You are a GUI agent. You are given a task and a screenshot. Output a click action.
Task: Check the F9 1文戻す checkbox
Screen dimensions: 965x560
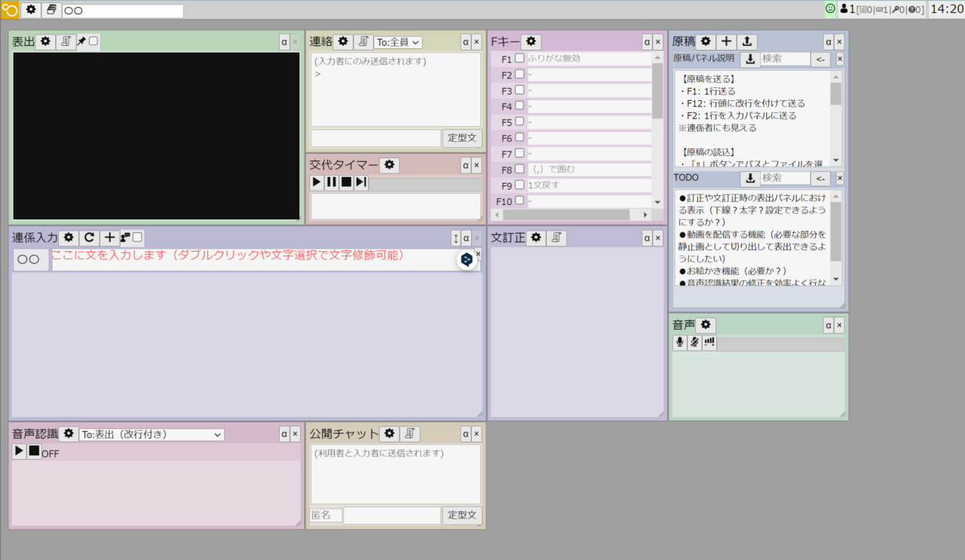click(519, 185)
